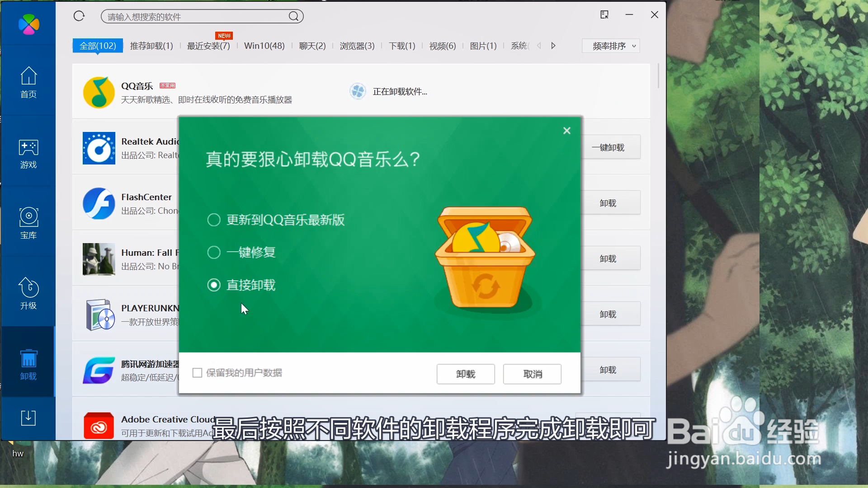Viewport: 868px width, 488px height.
Task: Select 一键修复 radio option
Action: click(x=214, y=252)
